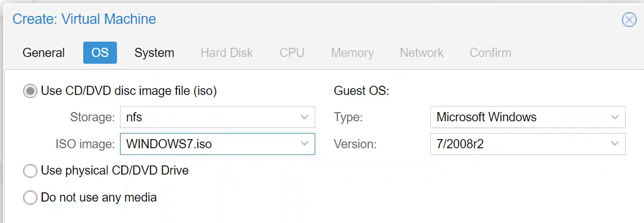The width and height of the screenshot is (644, 223).
Task: Expand the Version dropdown chevron
Action: 615,144
